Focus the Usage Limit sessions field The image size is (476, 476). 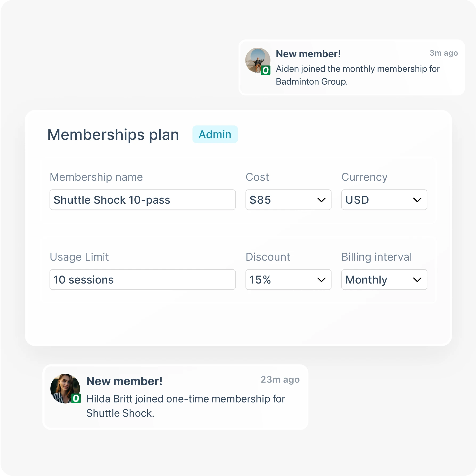point(142,280)
